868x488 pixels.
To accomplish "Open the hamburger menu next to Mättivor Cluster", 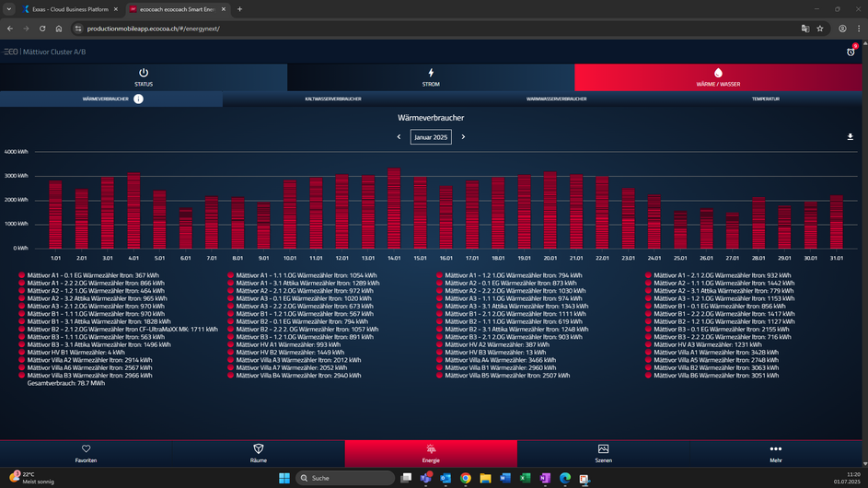I will tap(10, 52).
